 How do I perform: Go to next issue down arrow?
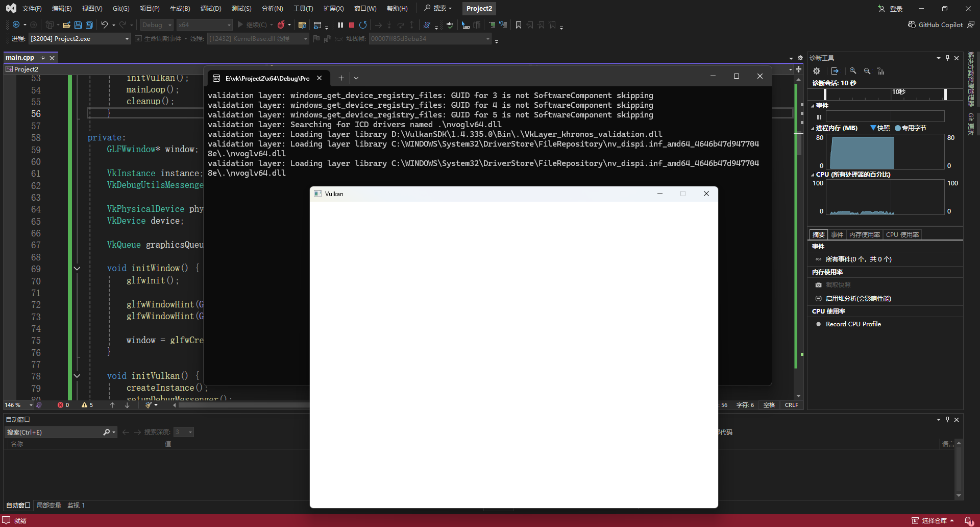(x=127, y=405)
